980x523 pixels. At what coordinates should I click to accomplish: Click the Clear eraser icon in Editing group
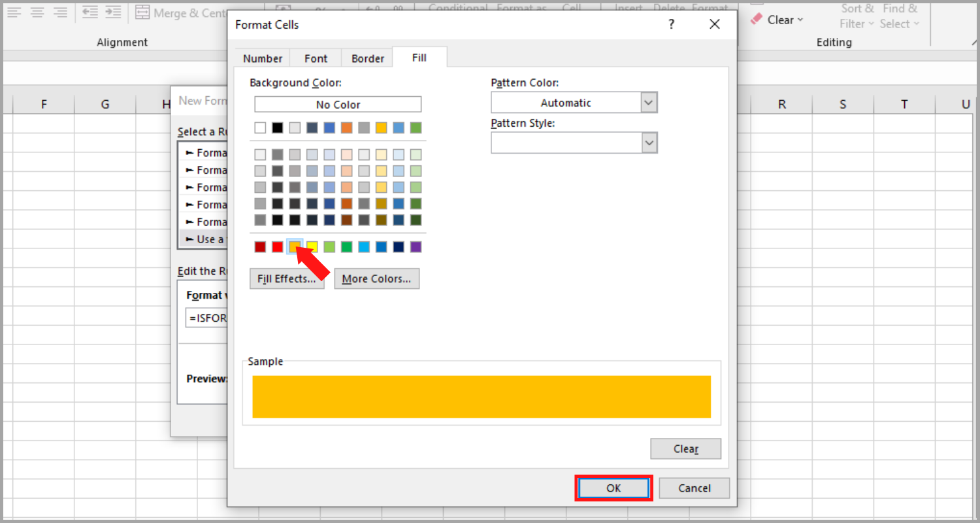click(x=758, y=18)
